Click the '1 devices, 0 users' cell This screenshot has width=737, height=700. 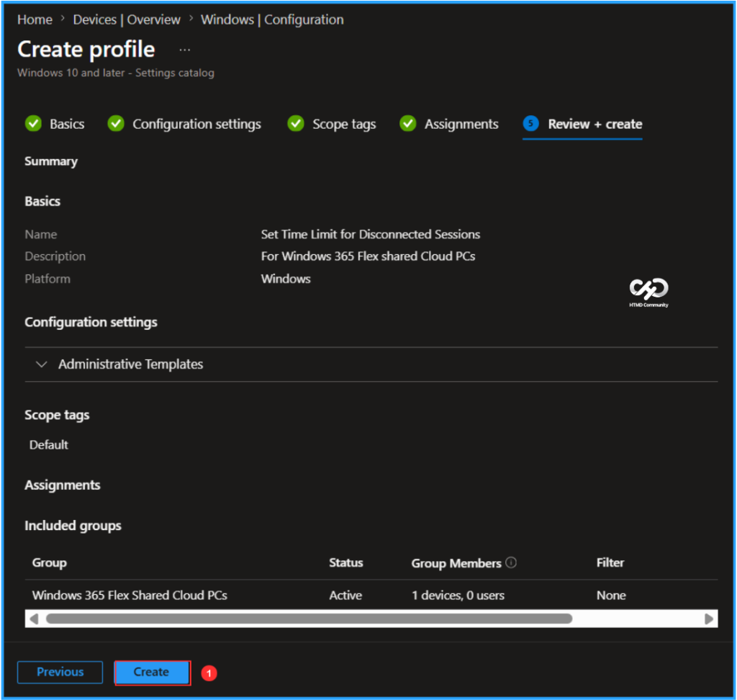point(458,596)
